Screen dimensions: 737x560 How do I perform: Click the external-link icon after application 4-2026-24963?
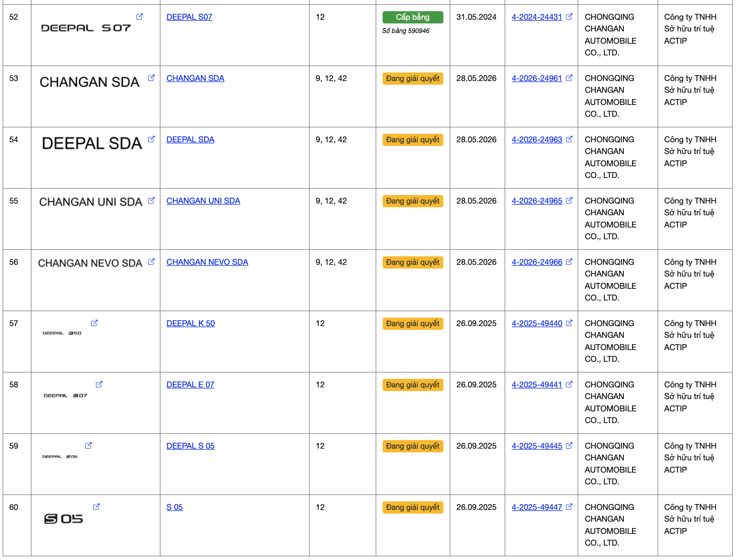(569, 139)
